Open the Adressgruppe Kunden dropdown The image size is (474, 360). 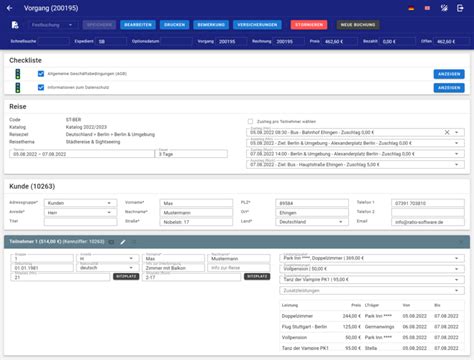coord(80,203)
